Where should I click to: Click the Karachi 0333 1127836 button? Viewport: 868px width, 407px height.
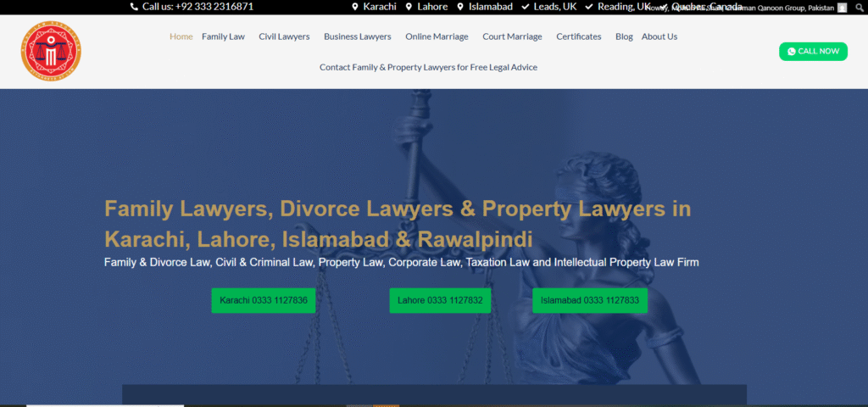point(264,301)
